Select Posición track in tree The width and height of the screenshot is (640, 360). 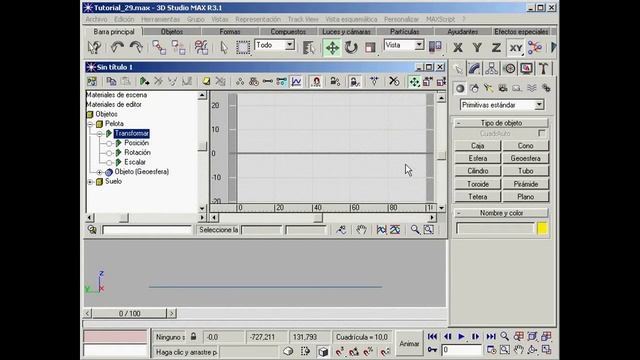click(136, 143)
